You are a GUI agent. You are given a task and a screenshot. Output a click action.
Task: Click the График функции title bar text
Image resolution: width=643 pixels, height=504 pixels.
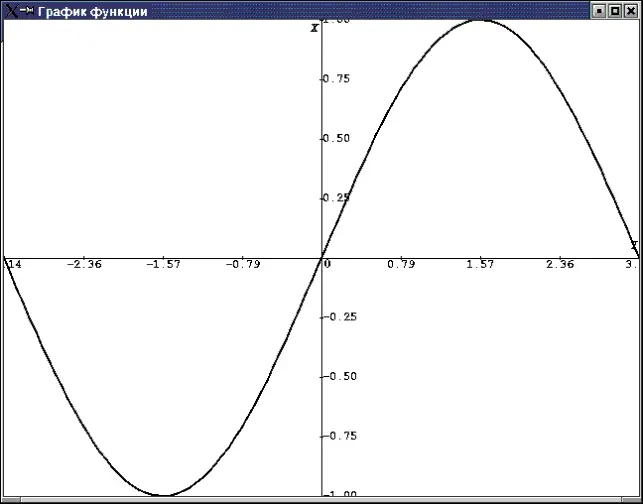92,11
